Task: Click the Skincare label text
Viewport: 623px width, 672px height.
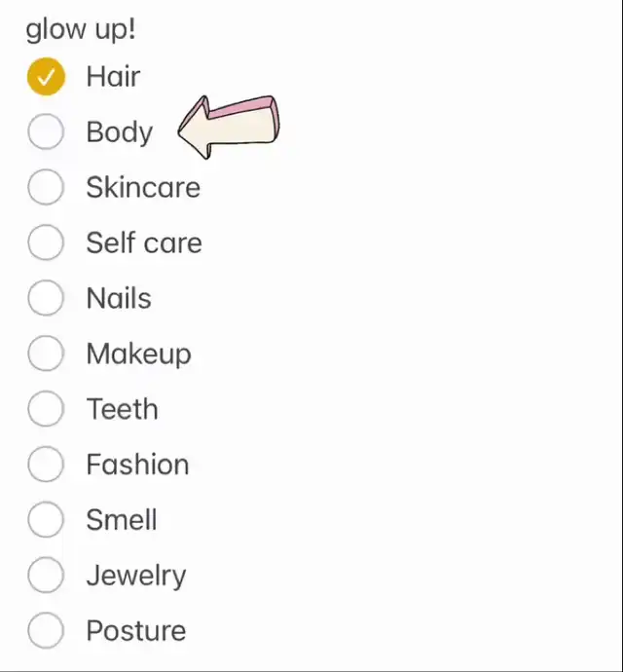Action: pyautogui.click(x=143, y=187)
